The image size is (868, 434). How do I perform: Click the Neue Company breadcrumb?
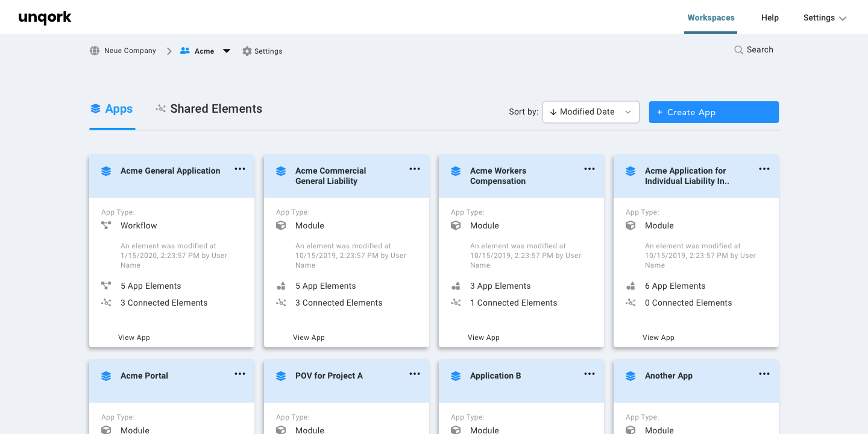[130, 51]
